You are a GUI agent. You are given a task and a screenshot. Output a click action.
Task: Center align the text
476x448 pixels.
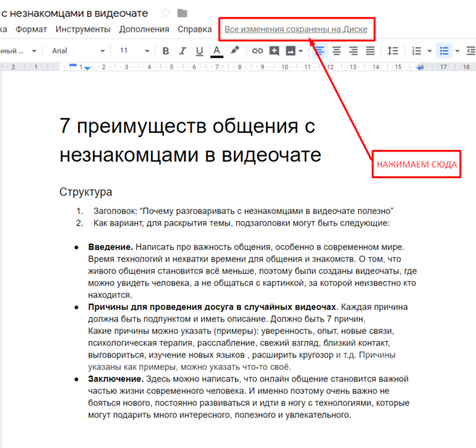tap(337, 51)
